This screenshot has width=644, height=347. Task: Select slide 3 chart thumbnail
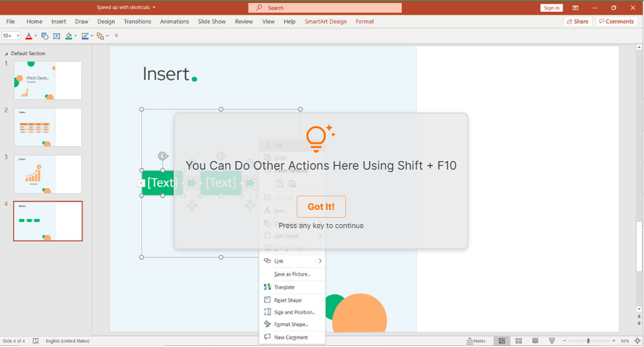tap(47, 174)
